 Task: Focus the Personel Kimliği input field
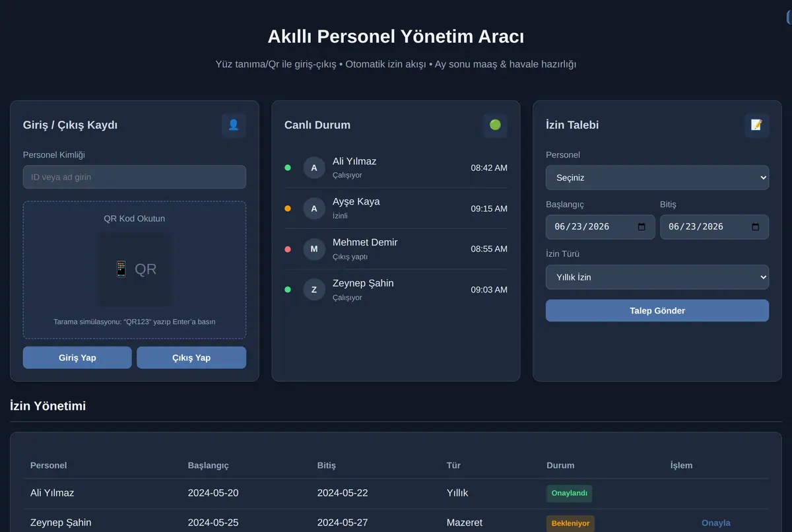[x=135, y=177]
